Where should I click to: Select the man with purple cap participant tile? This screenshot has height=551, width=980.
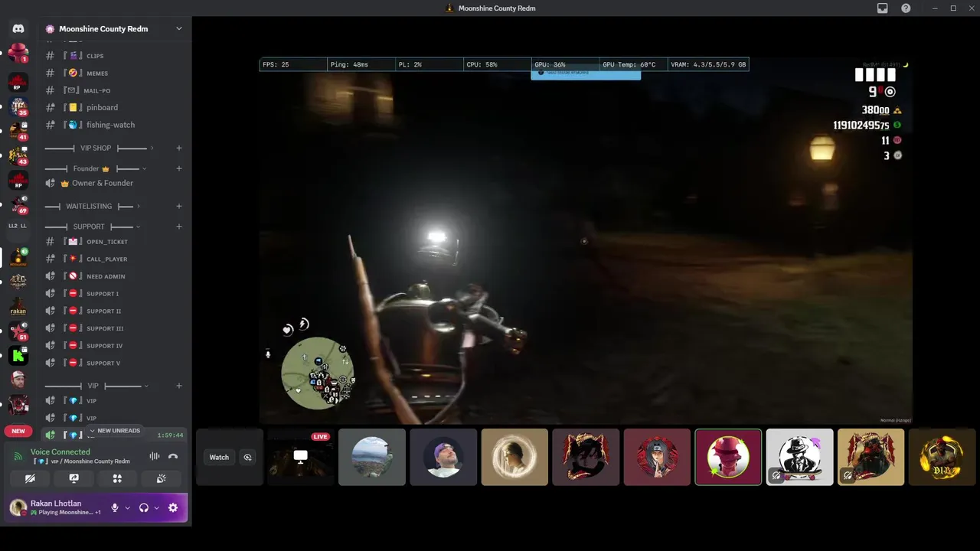[x=443, y=457]
